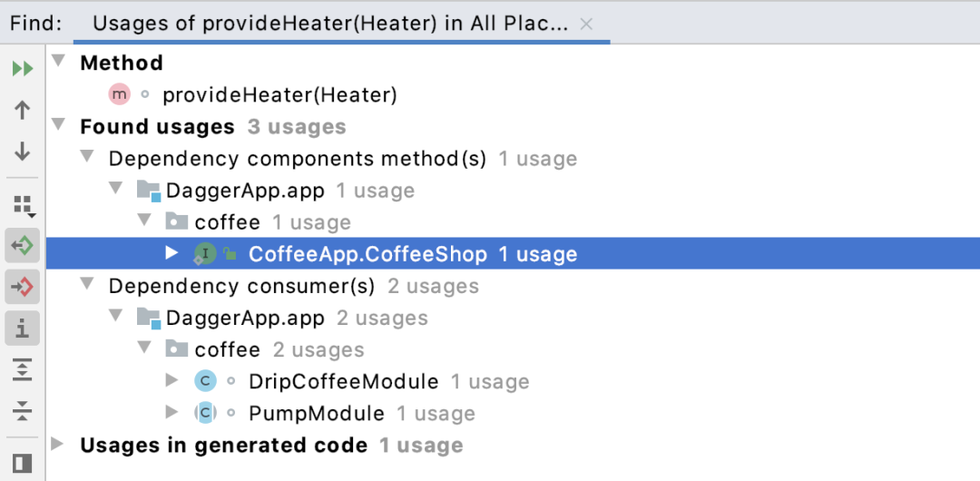Screen dimensions: 980x481
Task: Click Collapse All icon in sidebar
Action: (x=23, y=411)
